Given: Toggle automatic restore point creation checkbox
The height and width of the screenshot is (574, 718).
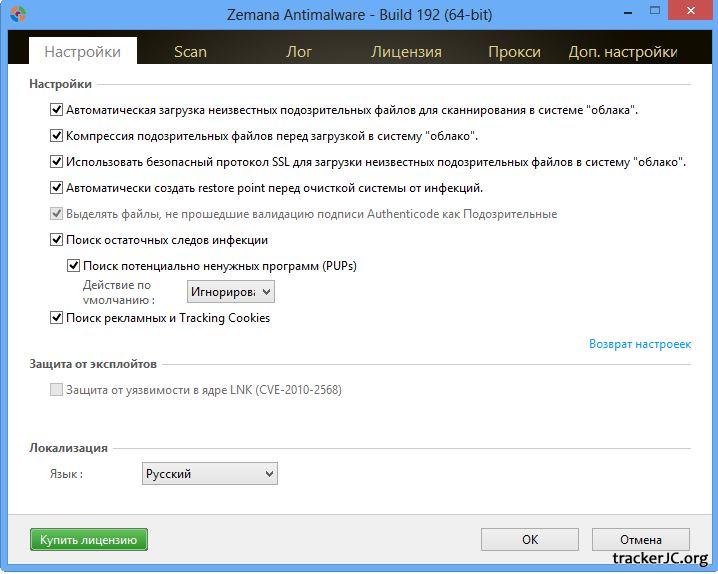Looking at the screenshot, I should point(57,187).
